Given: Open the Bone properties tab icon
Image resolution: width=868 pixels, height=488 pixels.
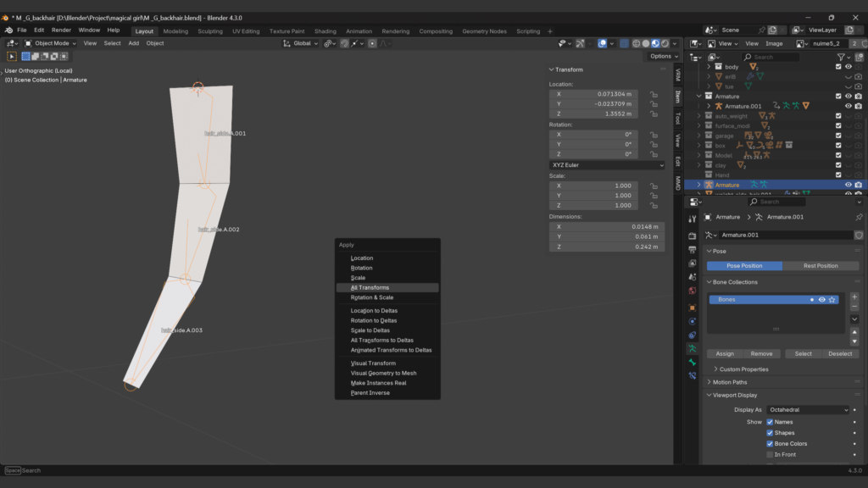Looking at the screenshot, I should click(693, 362).
